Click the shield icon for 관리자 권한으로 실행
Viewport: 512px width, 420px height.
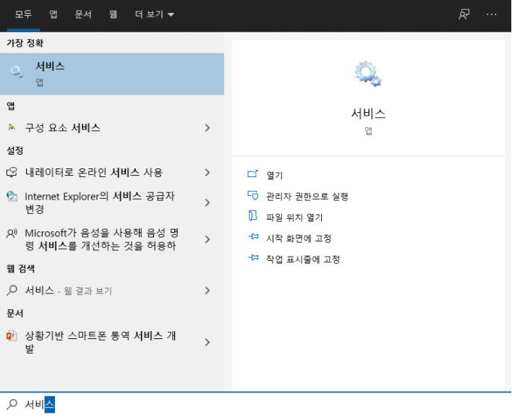pyautogui.click(x=252, y=195)
